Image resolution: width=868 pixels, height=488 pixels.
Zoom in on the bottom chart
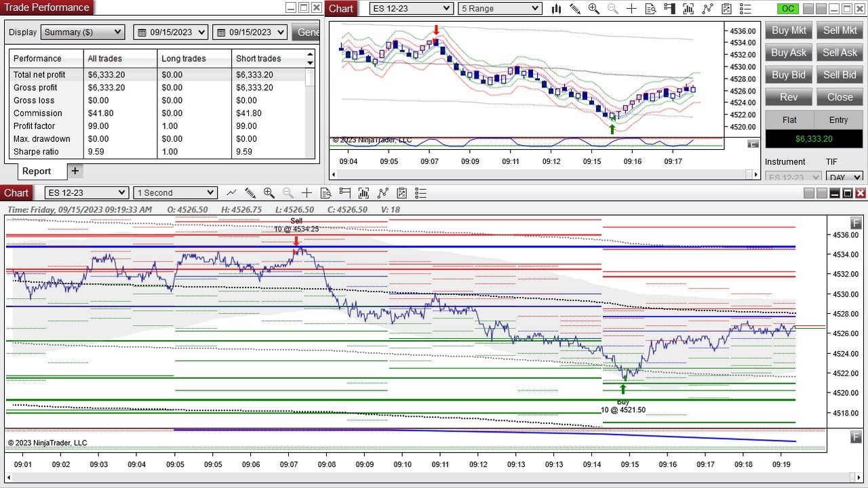(269, 193)
